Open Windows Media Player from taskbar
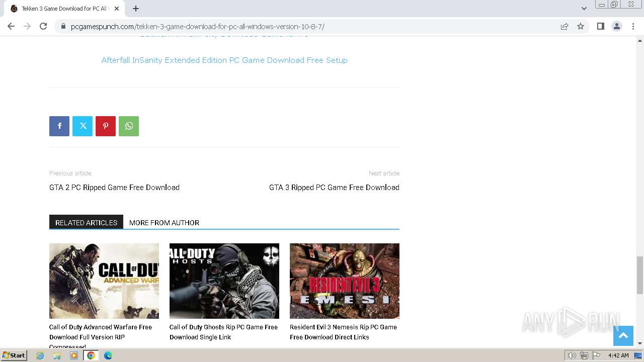Viewport: 644px width, 362px height. pos(74,355)
